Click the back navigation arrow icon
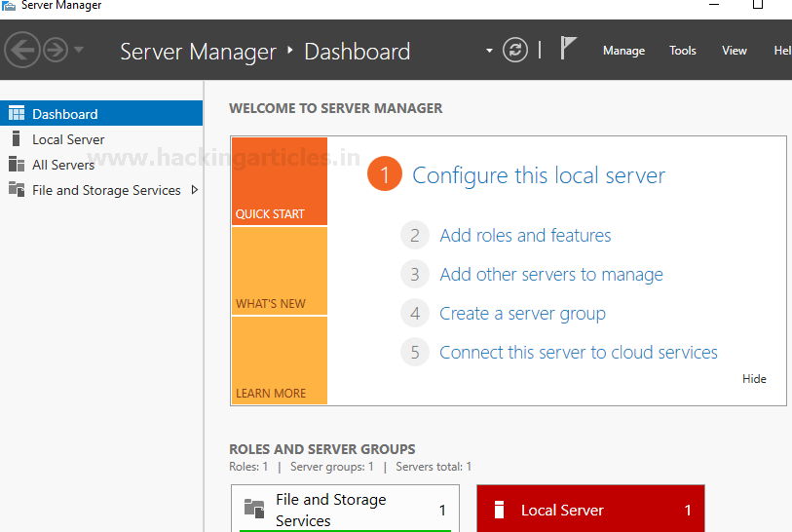Screen dimensions: 792x532 click(22, 49)
